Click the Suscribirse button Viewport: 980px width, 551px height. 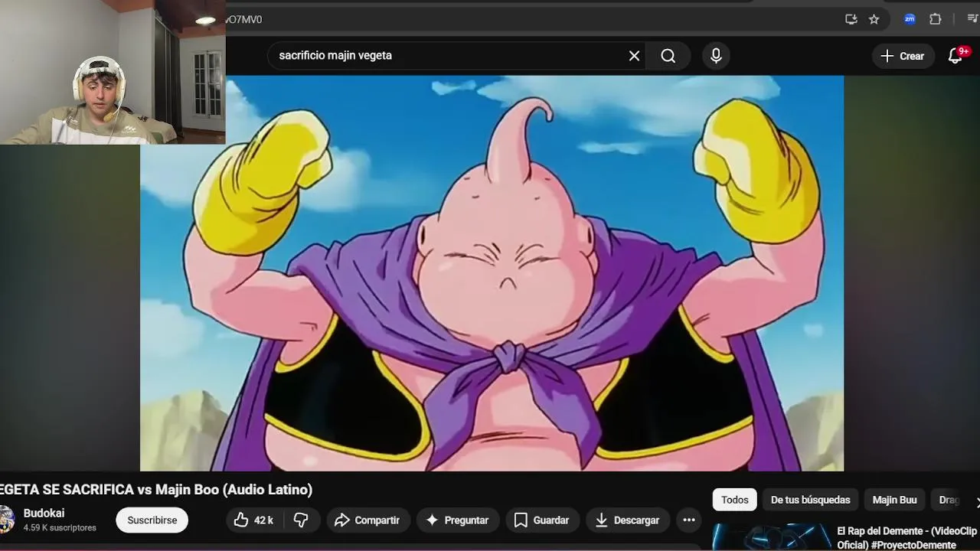[x=152, y=520]
